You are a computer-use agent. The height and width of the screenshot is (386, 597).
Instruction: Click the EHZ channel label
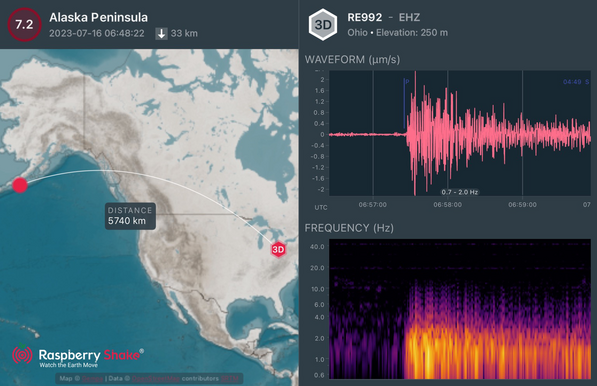pos(409,18)
